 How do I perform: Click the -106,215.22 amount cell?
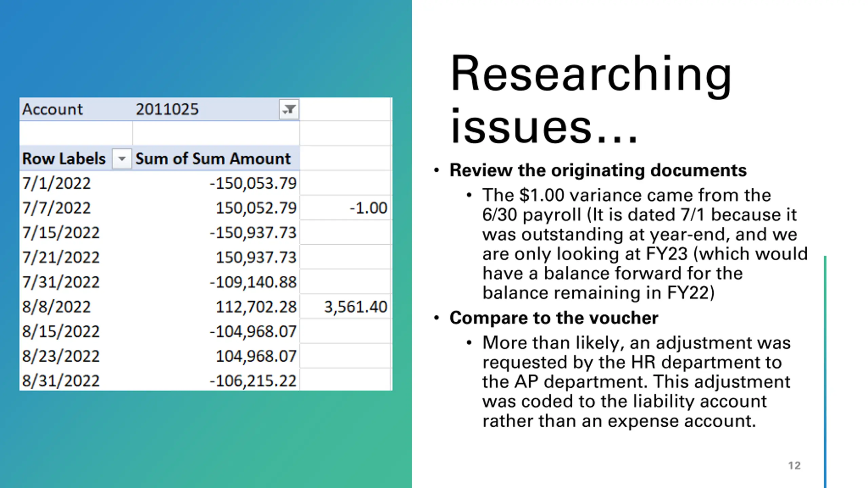point(253,381)
